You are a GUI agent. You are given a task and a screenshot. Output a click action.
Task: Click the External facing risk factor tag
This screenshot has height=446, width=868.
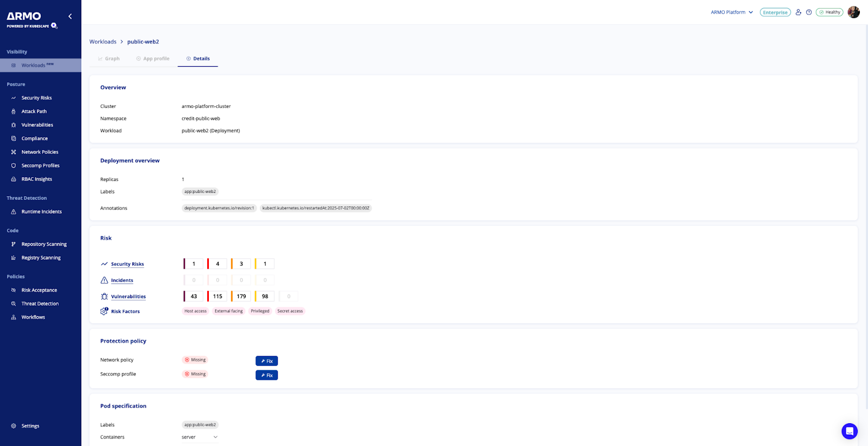click(x=228, y=311)
